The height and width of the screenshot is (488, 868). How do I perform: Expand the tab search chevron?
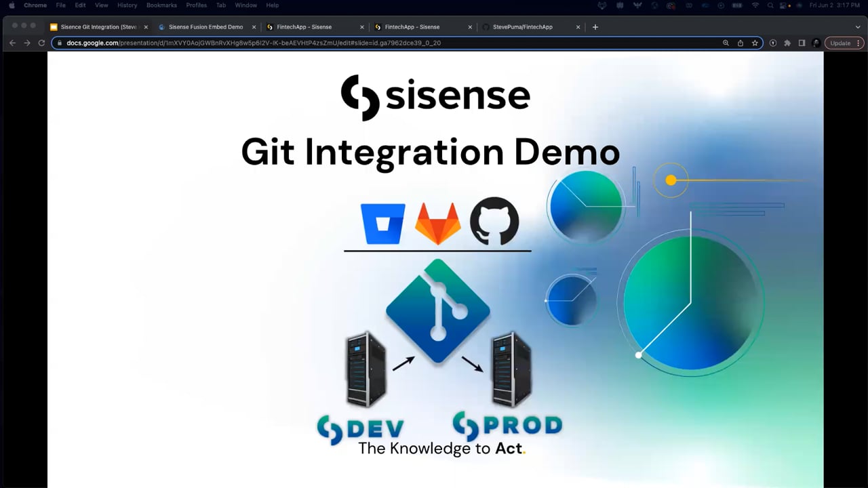pyautogui.click(x=858, y=27)
